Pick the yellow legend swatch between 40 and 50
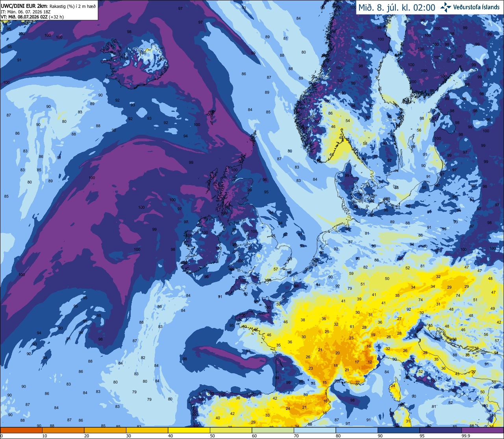This screenshot has height=439, width=504. [189, 430]
